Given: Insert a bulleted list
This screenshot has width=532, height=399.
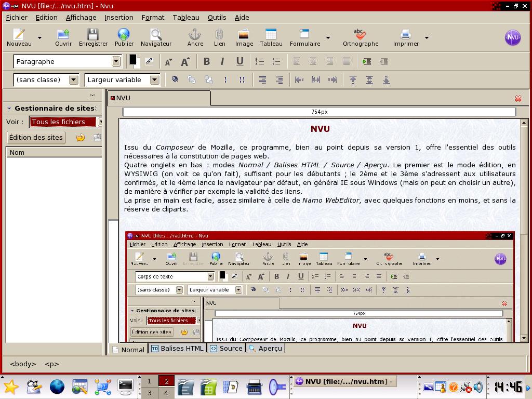Looking at the screenshot, I should [x=276, y=61].
